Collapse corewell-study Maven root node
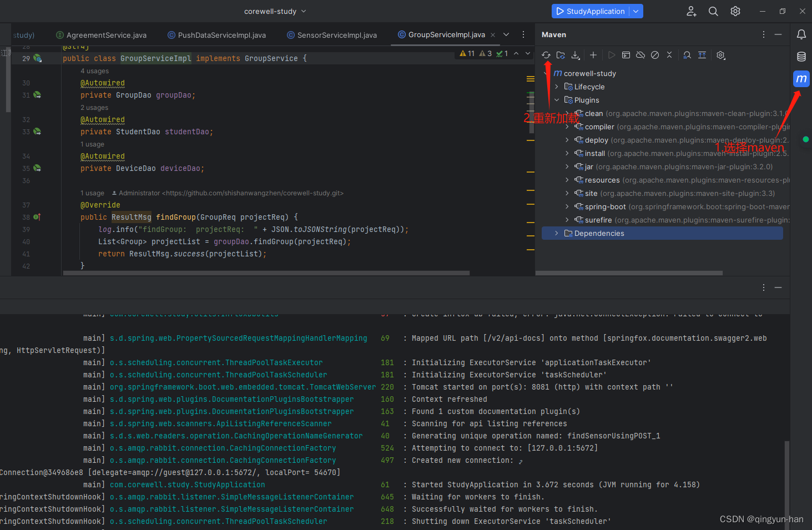This screenshot has height=530, width=812. [x=546, y=73]
